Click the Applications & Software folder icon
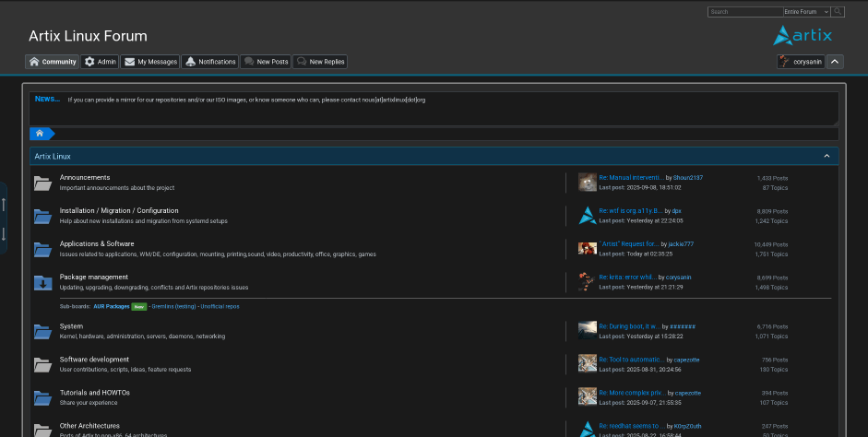 coord(42,250)
